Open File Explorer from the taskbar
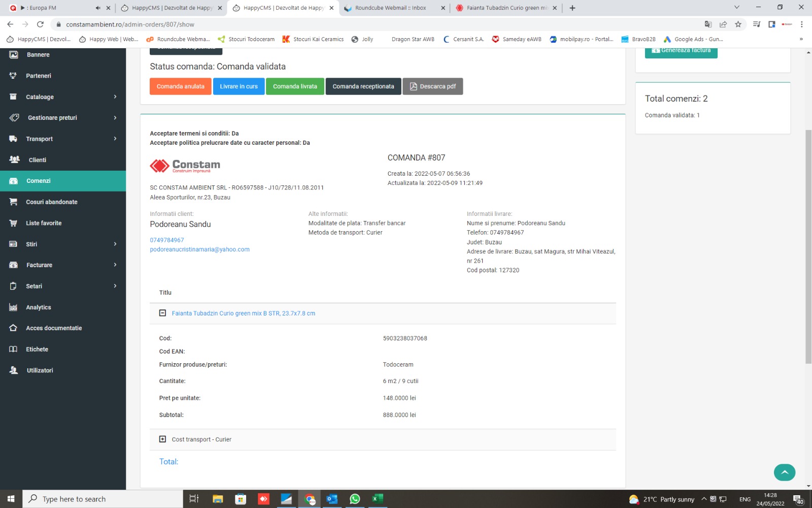This screenshot has height=508, width=812. pos(218,499)
